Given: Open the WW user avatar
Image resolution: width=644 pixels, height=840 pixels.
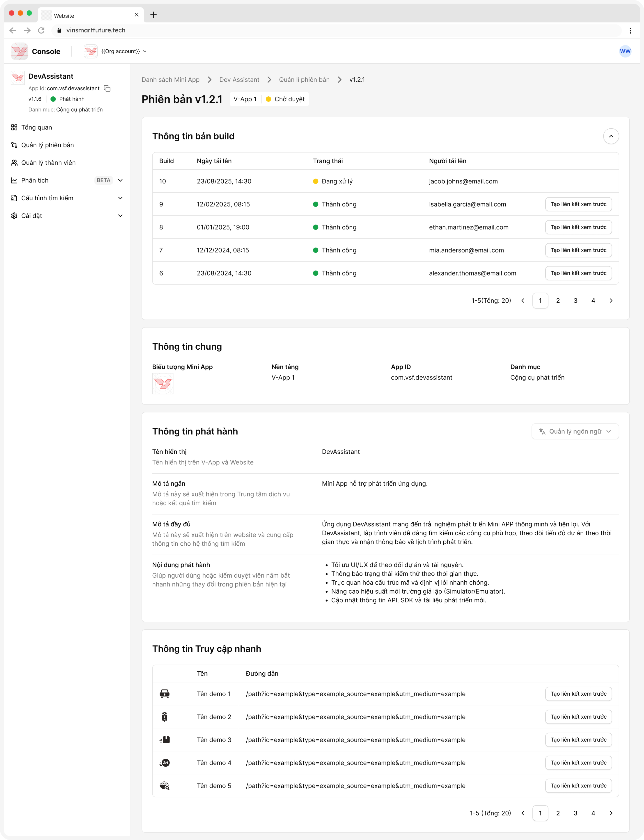Looking at the screenshot, I should [x=625, y=51].
